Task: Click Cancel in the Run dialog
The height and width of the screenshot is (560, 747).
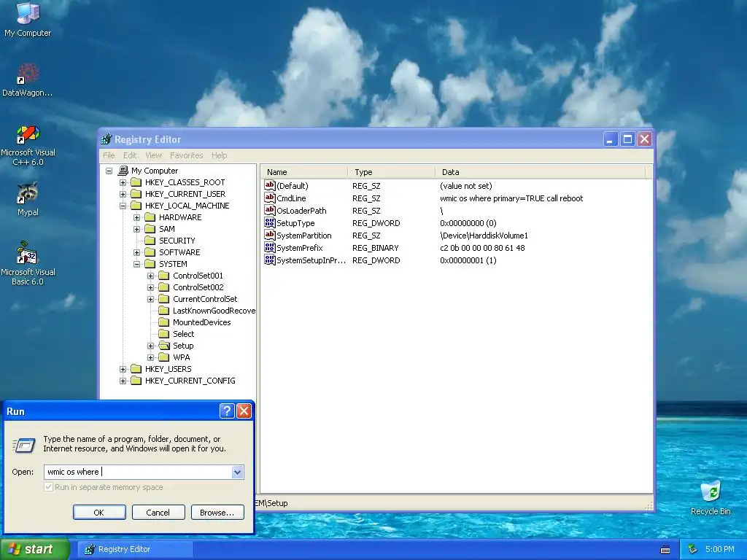Action: [158, 513]
